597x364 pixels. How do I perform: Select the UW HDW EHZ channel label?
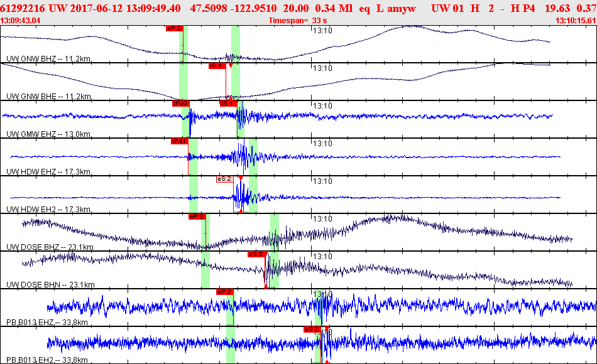pos(48,171)
